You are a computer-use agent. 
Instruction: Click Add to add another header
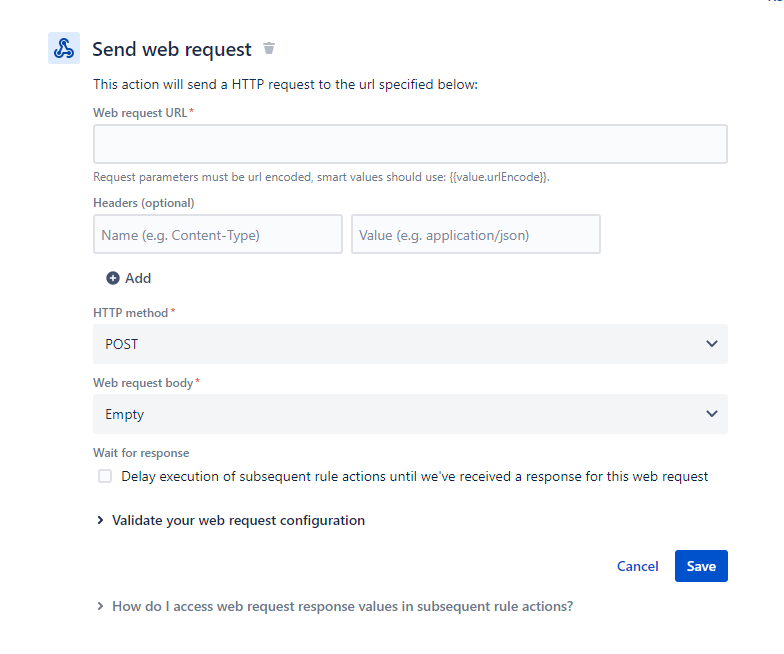138,278
